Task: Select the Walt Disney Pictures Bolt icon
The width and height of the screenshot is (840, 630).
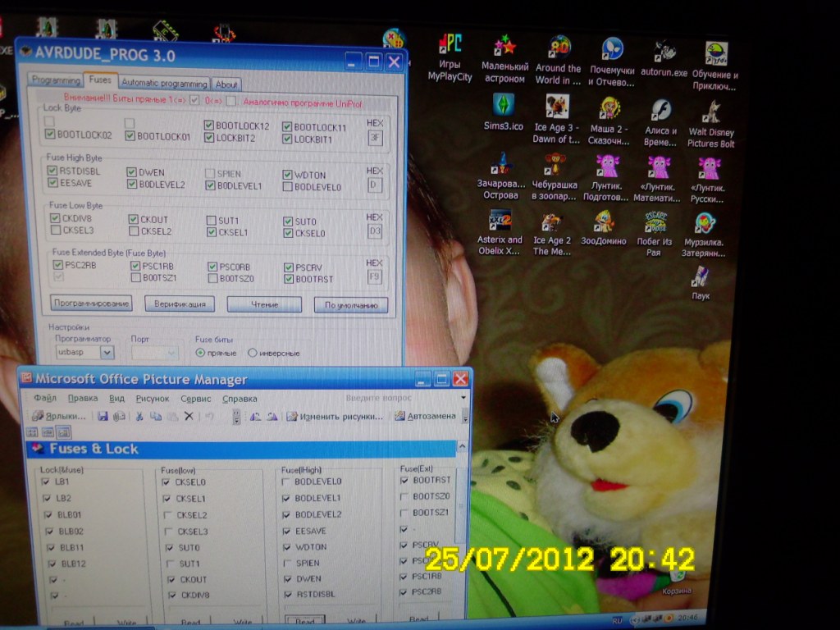Action: pos(711,125)
